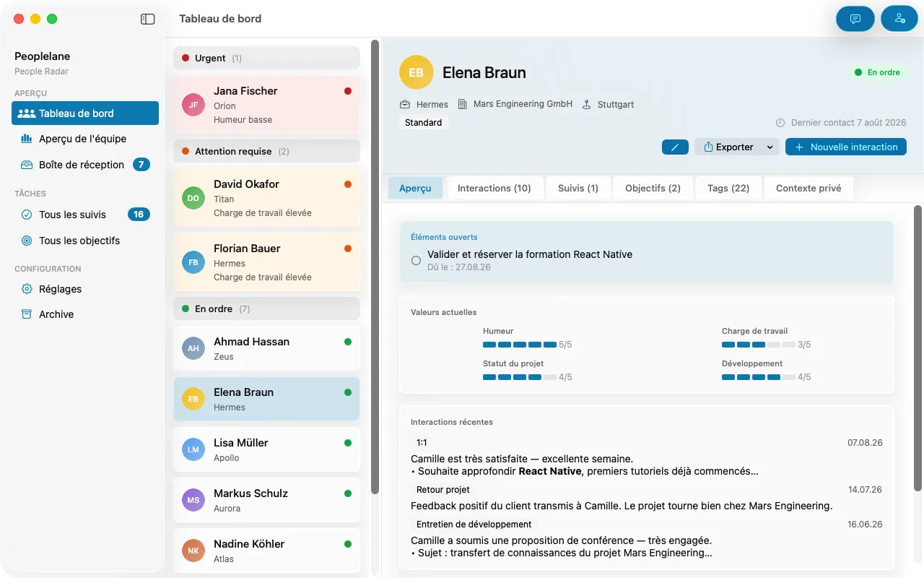Click the Standard tag chip
The width and height of the screenshot is (924, 578).
tap(424, 123)
